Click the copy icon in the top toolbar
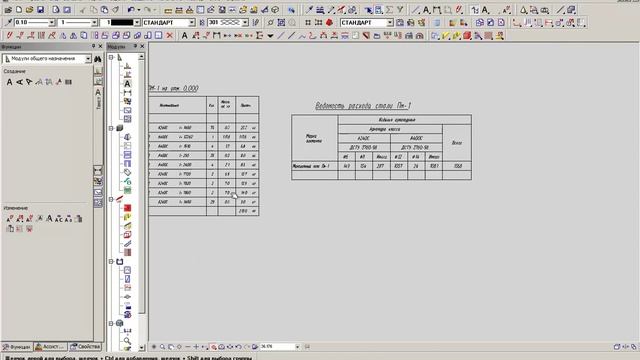 (x=93, y=10)
